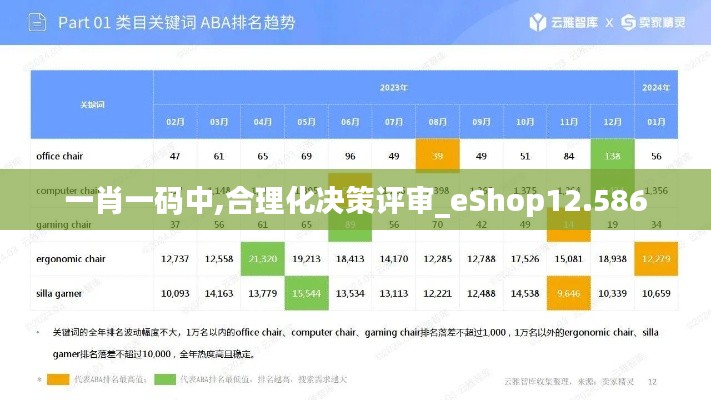Click the 06月 column header

pos(350,122)
